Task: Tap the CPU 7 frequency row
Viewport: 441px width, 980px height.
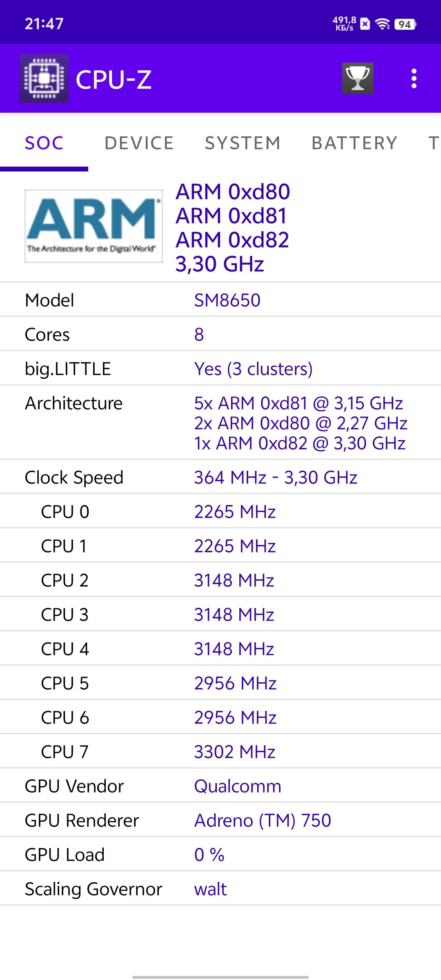Action: (220, 752)
